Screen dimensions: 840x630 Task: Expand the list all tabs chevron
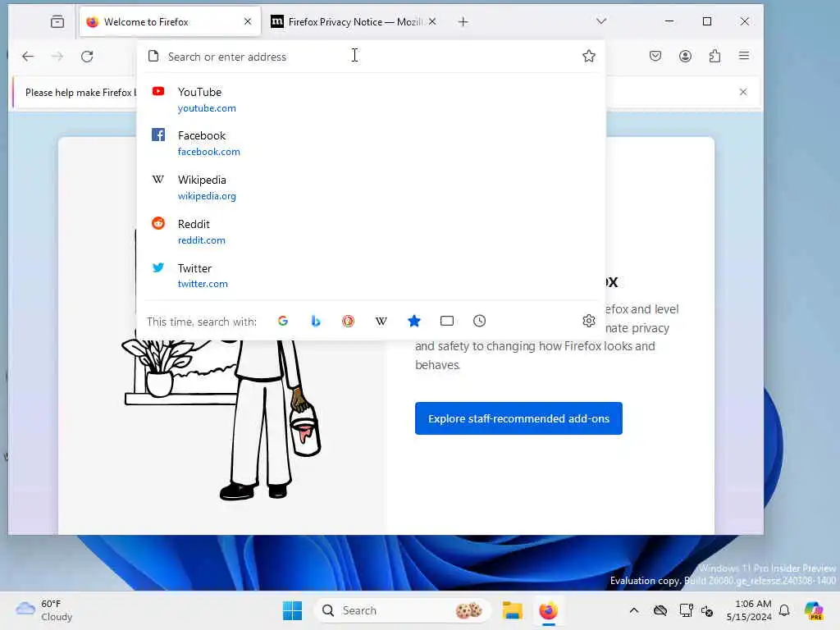point(601,21)
